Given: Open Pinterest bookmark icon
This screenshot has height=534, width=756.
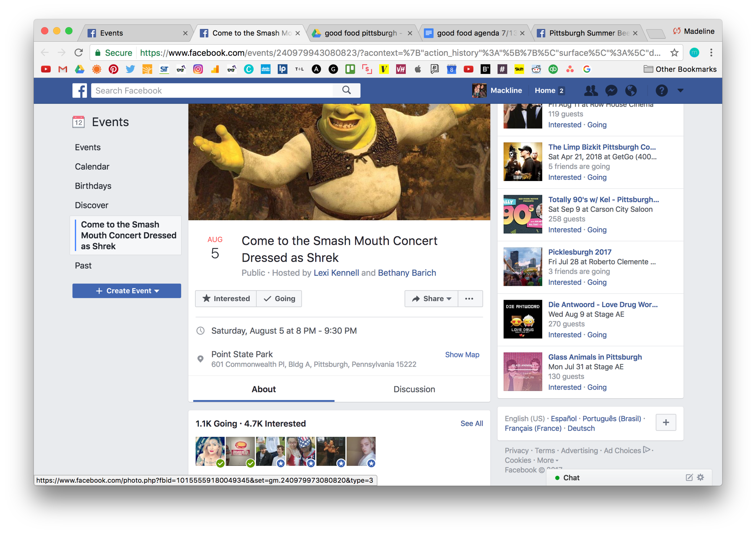Looking at the screenshot, I should 113,70.
